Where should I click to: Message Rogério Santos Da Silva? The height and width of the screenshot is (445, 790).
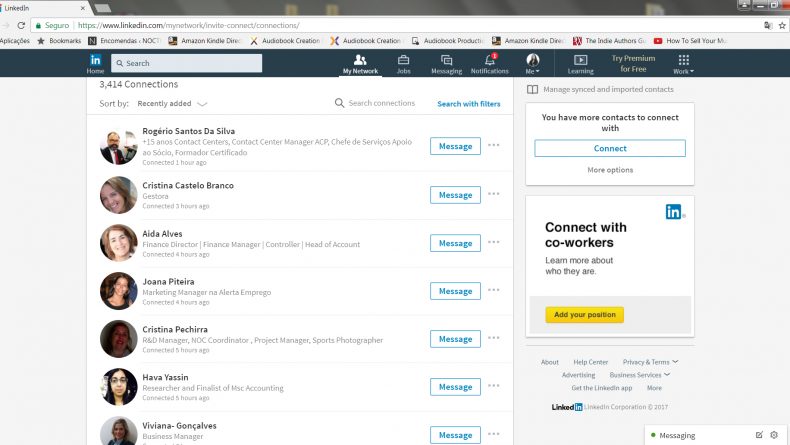pyautogui.click(x=455, y=146)
